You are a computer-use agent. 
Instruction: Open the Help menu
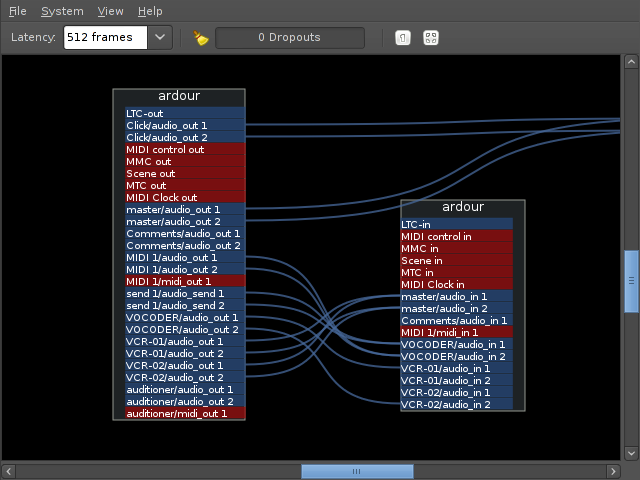pos(150,11)
